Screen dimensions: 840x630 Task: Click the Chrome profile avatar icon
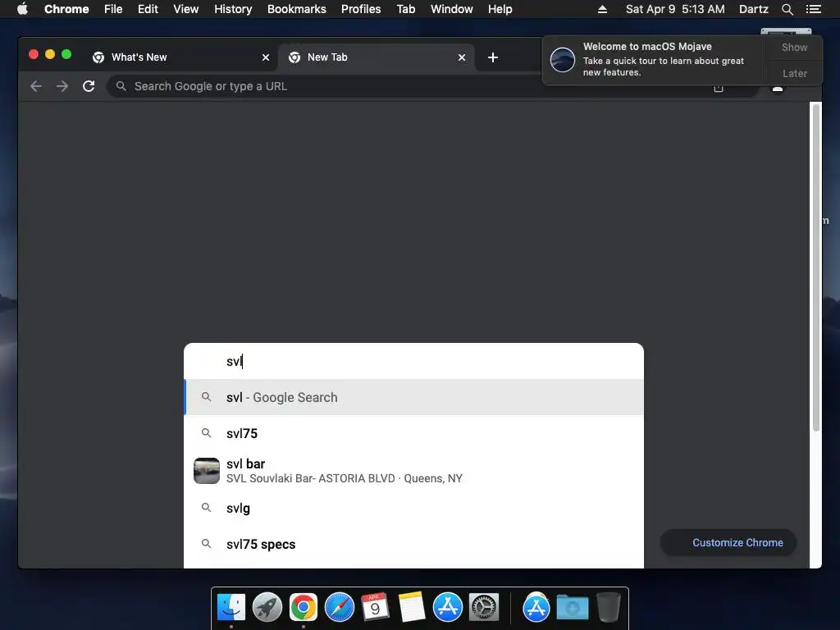click(x=778, y=88)
